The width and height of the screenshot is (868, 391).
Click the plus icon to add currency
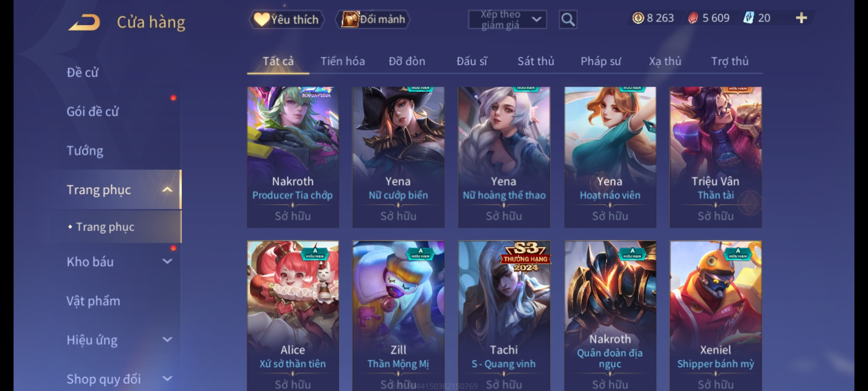pyautogui.click(x=801, y=18)
